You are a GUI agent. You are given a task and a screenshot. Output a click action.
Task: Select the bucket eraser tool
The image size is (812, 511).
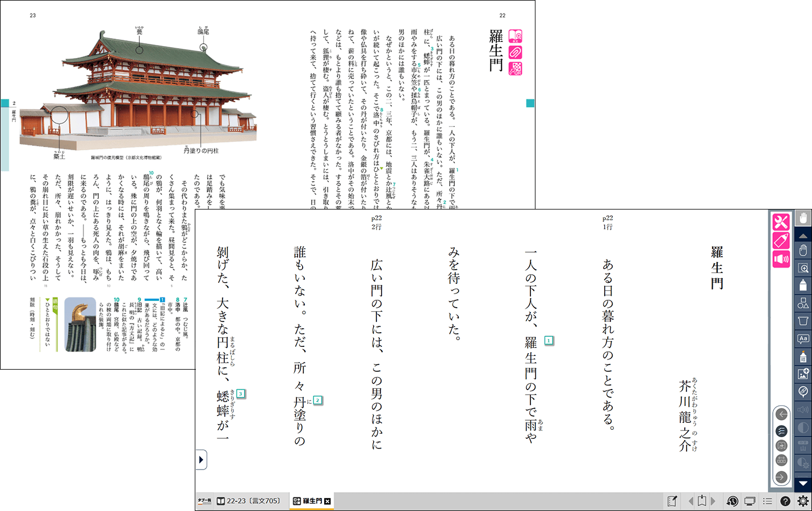coord(803,321)
